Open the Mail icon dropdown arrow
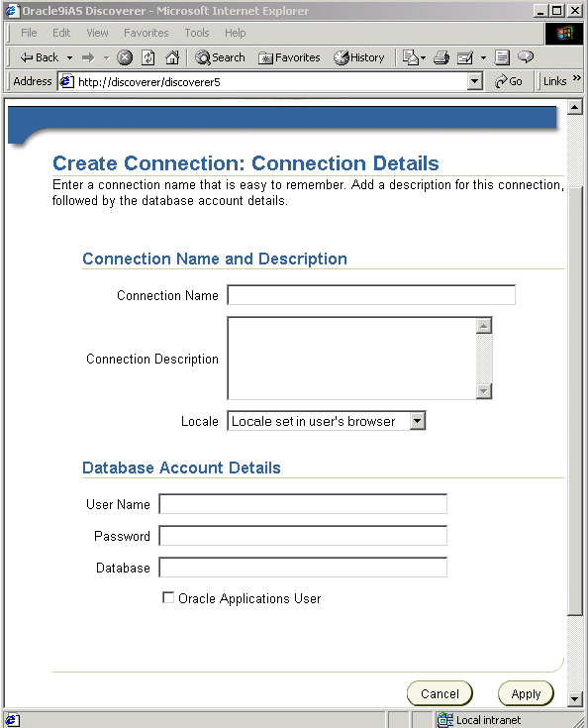 tap(424, 58)
